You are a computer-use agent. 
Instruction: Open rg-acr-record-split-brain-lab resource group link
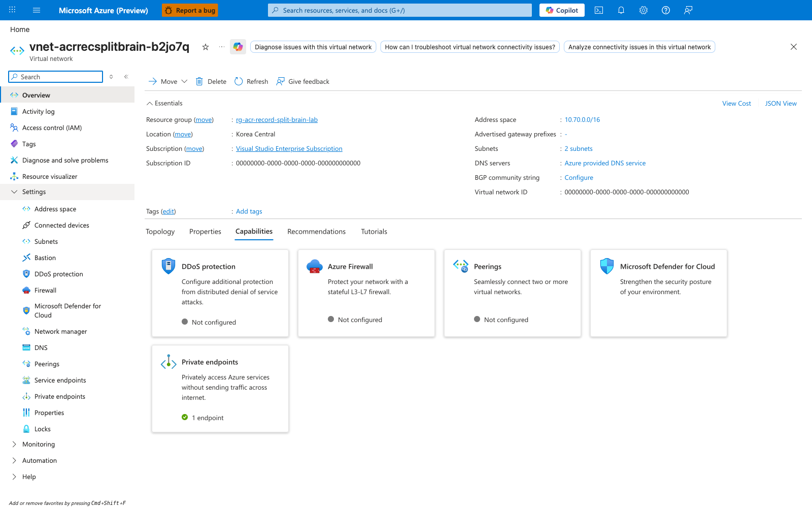(x=277, y=120)
